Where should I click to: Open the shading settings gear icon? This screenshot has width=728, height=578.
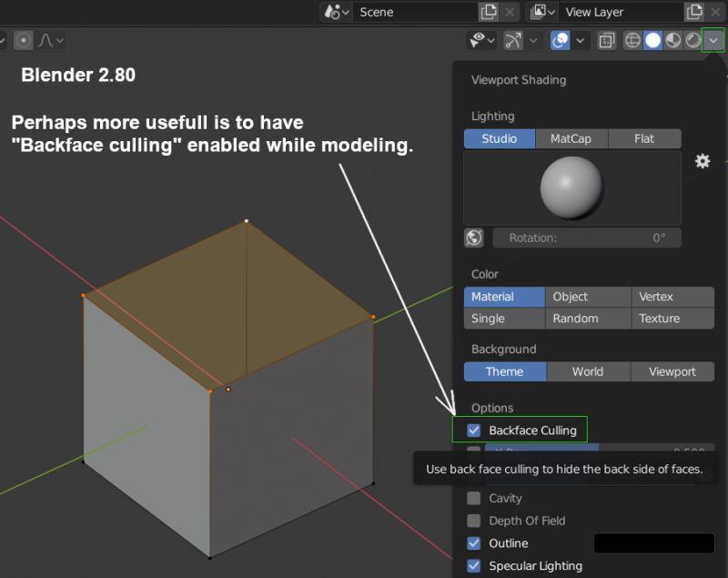702,161
